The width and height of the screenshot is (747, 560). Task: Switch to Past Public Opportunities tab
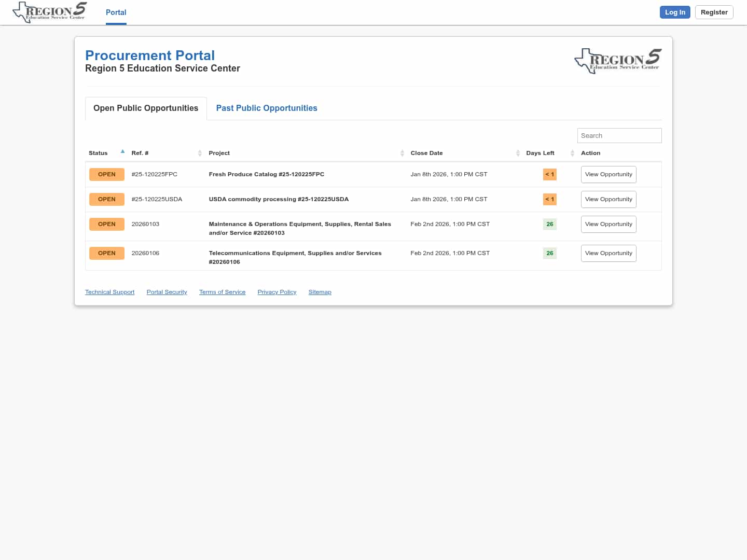coord(267,108)
